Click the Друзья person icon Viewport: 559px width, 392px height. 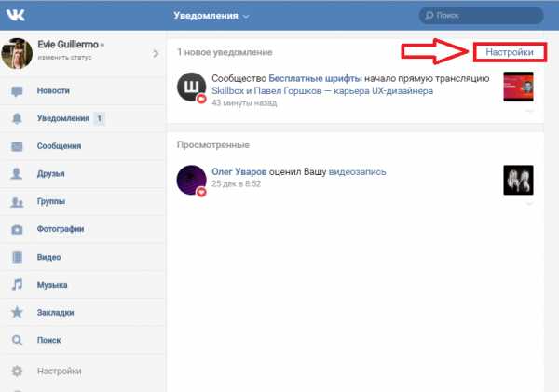pyautogui.click(x=17, y=173)
